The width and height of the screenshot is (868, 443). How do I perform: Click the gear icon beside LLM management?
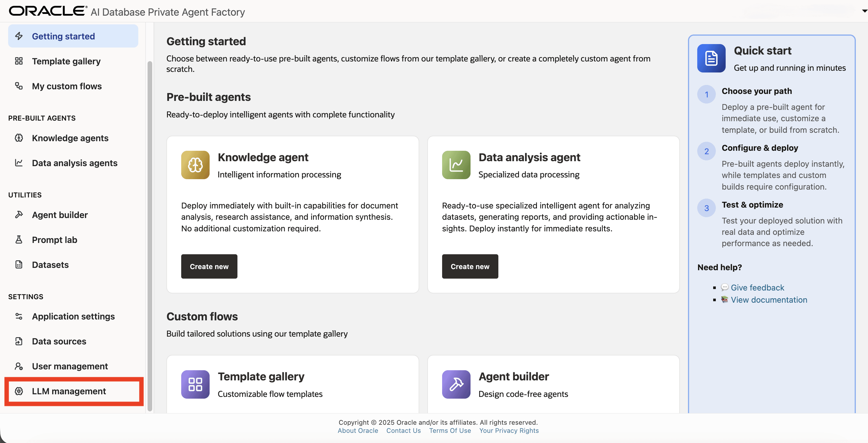(19, 391)
